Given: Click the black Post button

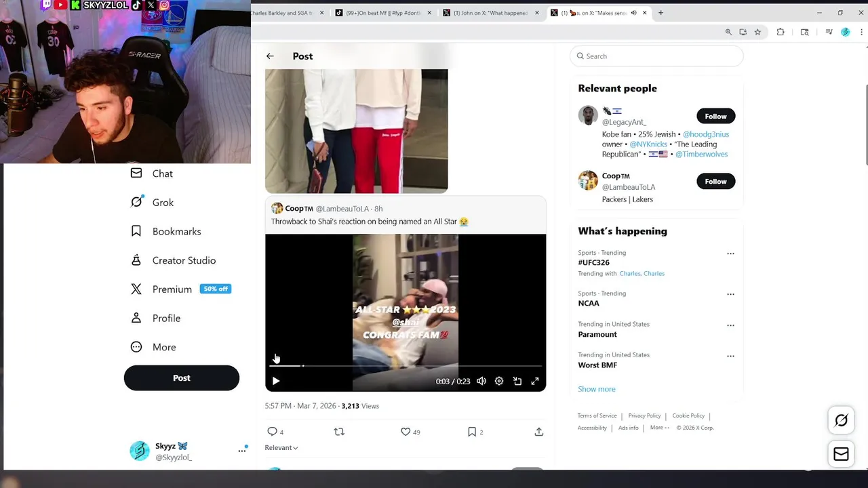Looking at the screenshot, I should [182, 378].
